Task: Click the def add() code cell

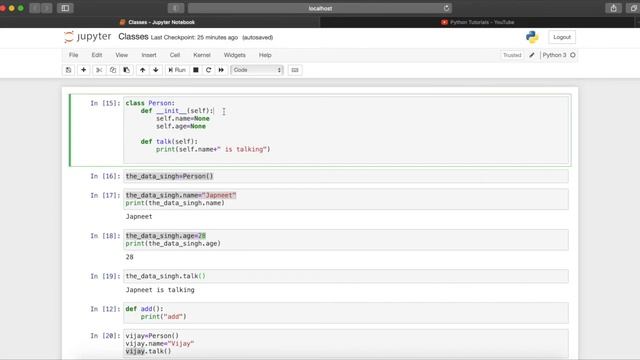Action: click(x=346, y=313)
